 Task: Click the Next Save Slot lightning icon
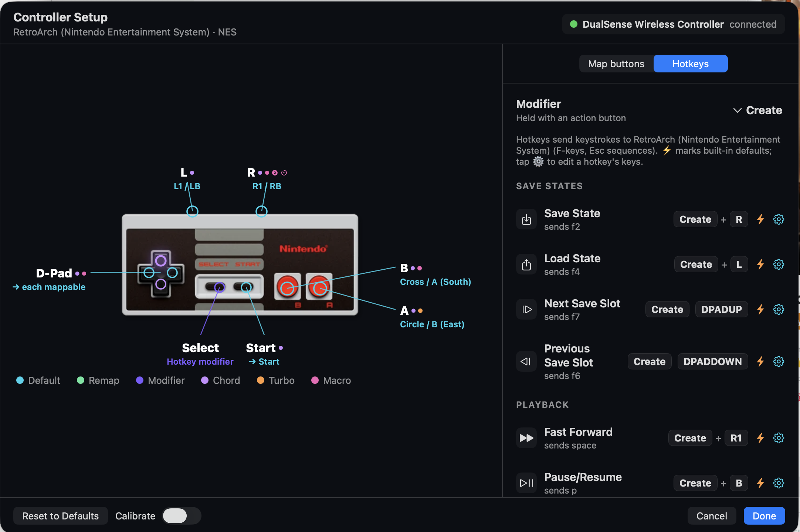click(x=760, y=310)
